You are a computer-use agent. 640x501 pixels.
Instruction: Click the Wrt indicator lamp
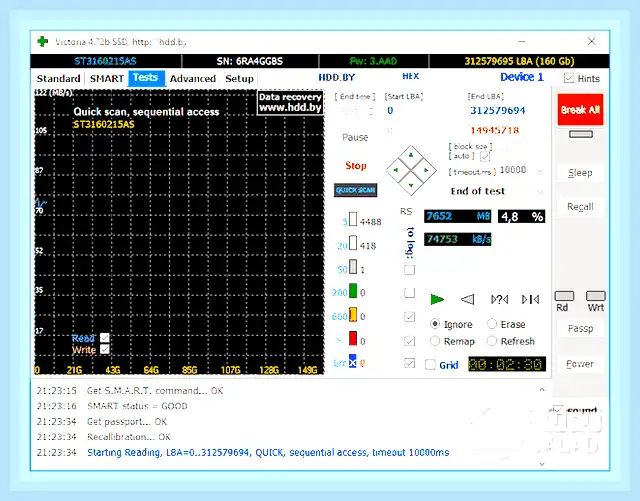click(x=596, y=296)
